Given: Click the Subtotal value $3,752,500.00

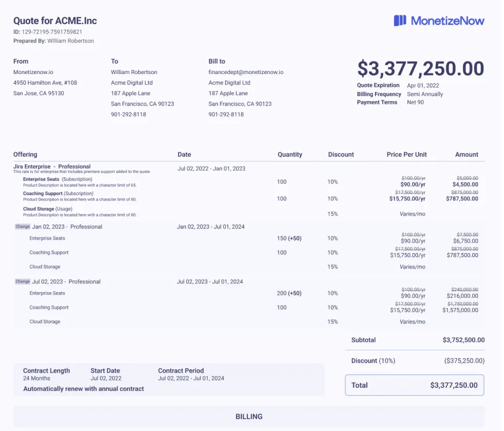Looking at the screenshot, I should tap(463, 340).
